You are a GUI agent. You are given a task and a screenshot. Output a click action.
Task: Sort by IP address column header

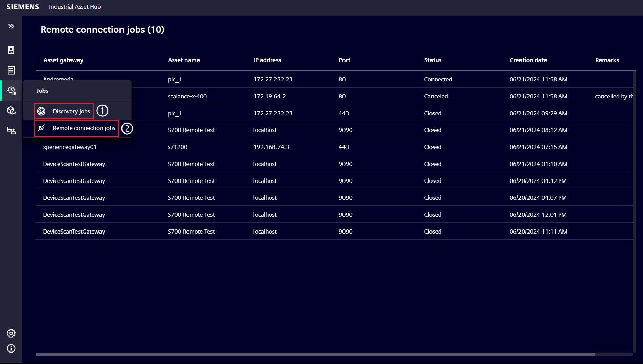pos(267,60)
